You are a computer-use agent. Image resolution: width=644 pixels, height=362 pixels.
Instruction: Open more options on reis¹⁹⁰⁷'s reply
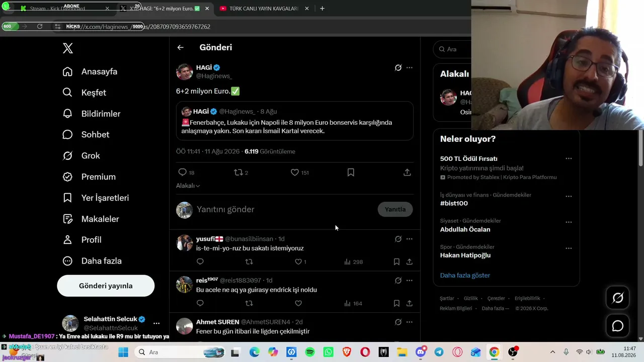pyautogui.click(x=410, y=281)
